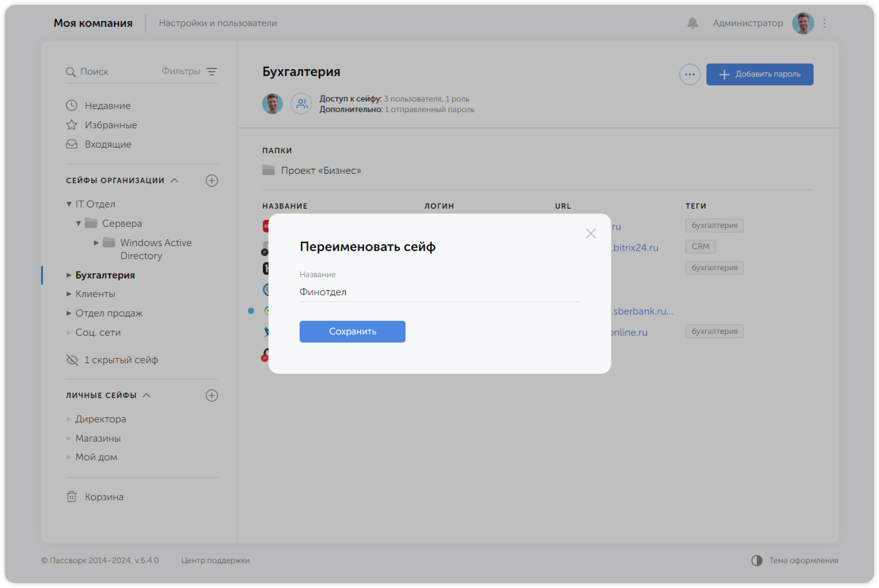Open the vertical three-dots user menu
Screen dimensions: 879x588
[824, 23]
